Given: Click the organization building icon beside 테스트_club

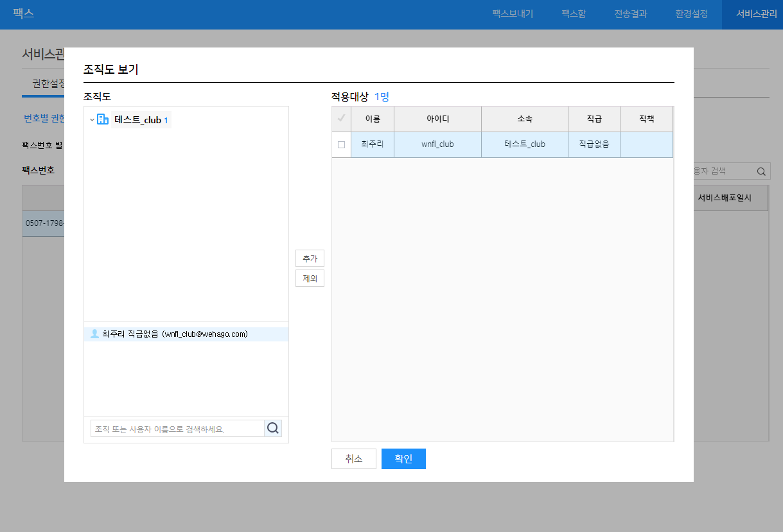Looking at the screenshot, I should tap(102, 119).
